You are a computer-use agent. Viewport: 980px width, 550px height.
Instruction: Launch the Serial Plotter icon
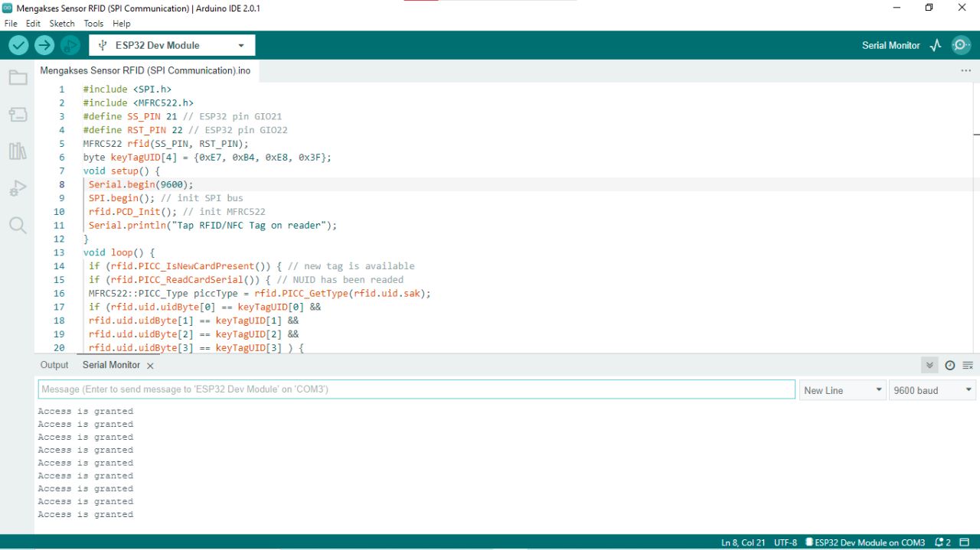coord(936,45)
